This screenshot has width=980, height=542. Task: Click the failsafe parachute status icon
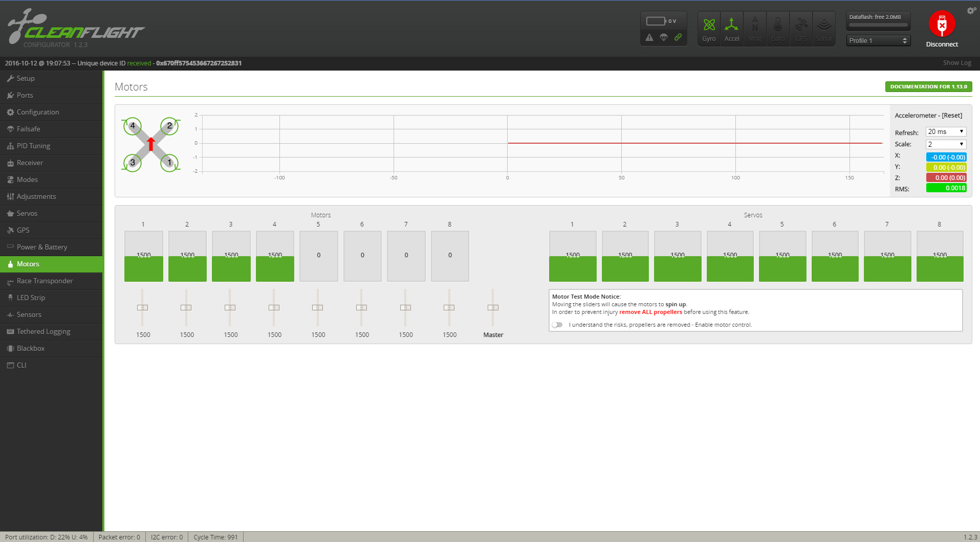coord(664,37)
